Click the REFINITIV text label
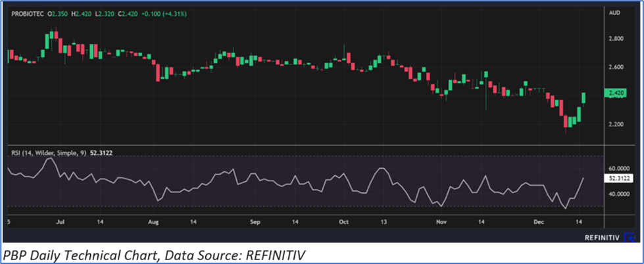 [x=603, y=238]
